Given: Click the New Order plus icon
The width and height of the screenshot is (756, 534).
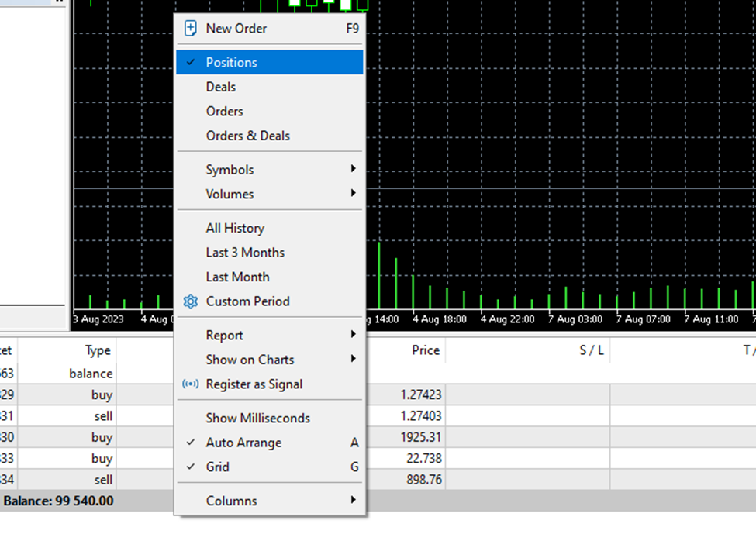Looking at the screenshot, I should (191, 29).
